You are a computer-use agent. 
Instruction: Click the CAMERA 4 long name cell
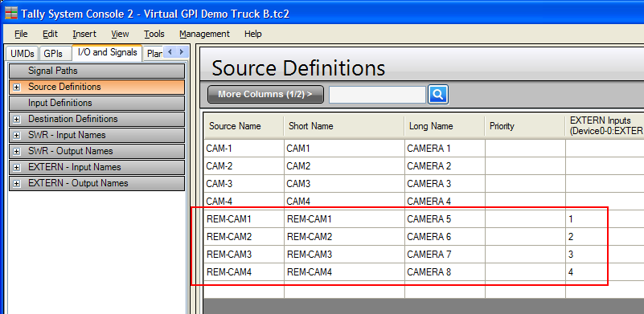click(445, 202)
